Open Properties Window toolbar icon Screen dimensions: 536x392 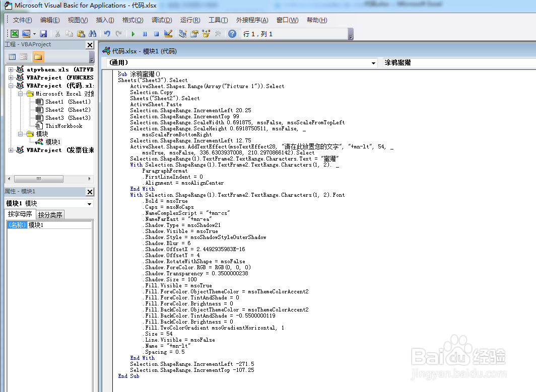(x=194, y=34)
